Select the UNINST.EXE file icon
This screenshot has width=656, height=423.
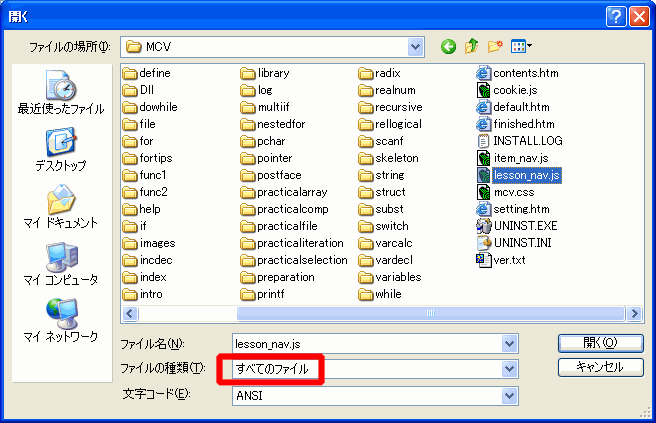pos(483,226)
